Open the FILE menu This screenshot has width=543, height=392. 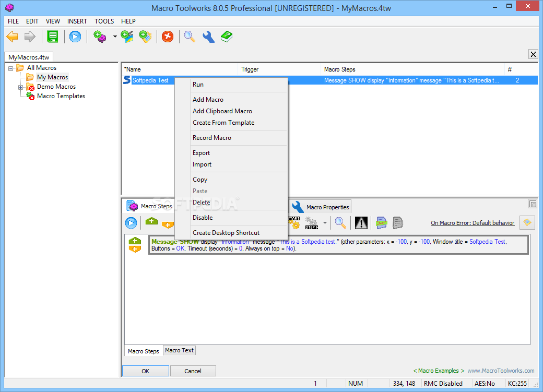click(14, 21)
